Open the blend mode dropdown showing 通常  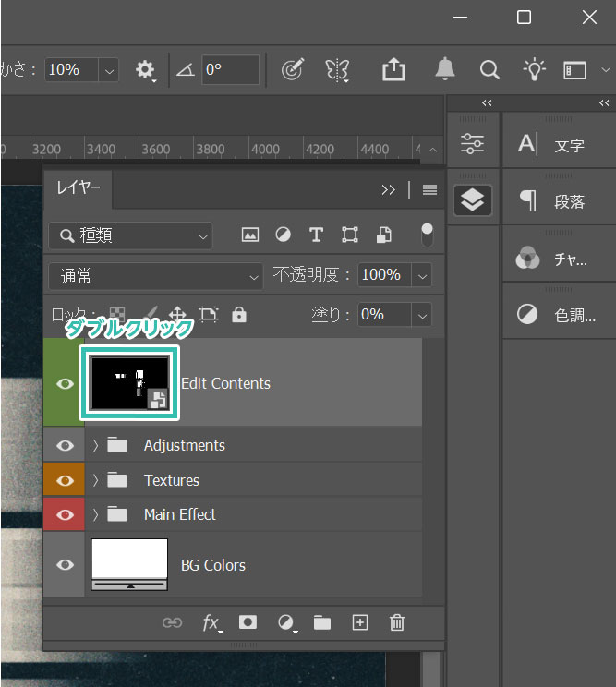point(156,275)
